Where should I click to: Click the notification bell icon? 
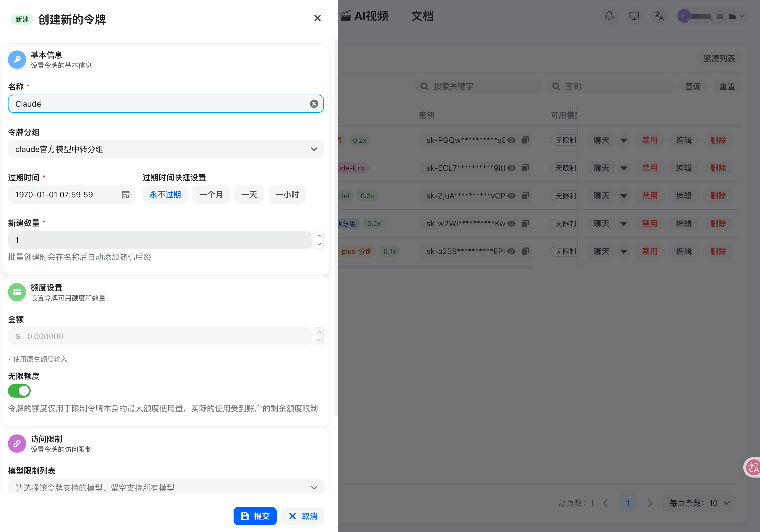[609, 16]
